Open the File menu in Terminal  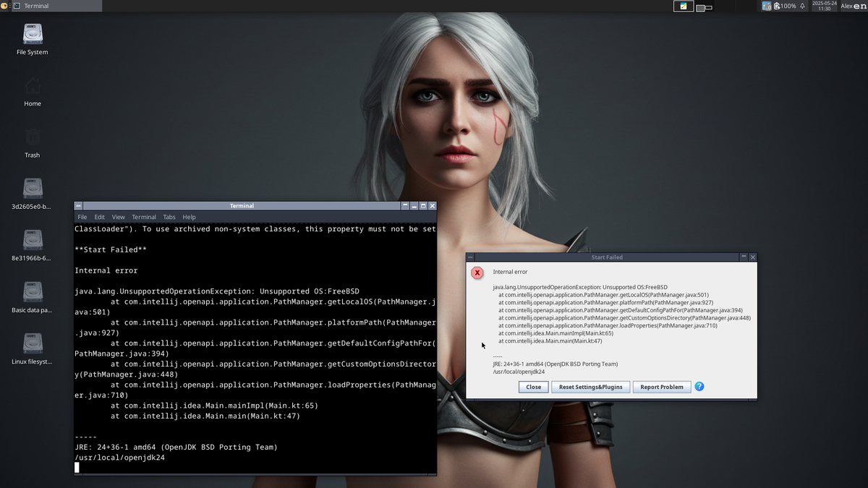[82, 217]
